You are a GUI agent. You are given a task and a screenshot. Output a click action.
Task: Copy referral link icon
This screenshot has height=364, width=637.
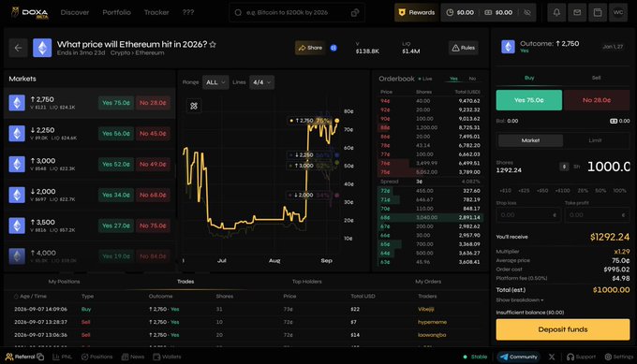coord(40,357)
